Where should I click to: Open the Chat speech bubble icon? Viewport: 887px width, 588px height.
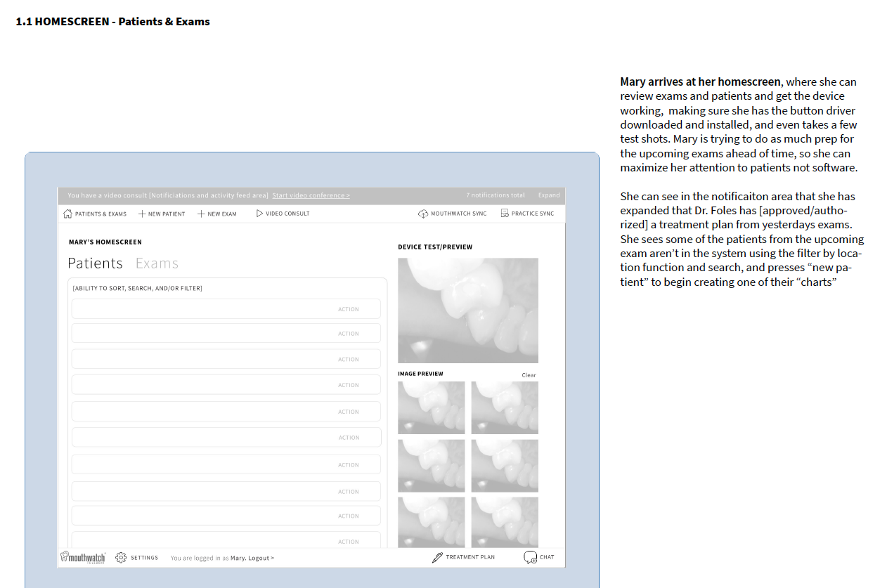pyautogui.click(x=530, y=557)
